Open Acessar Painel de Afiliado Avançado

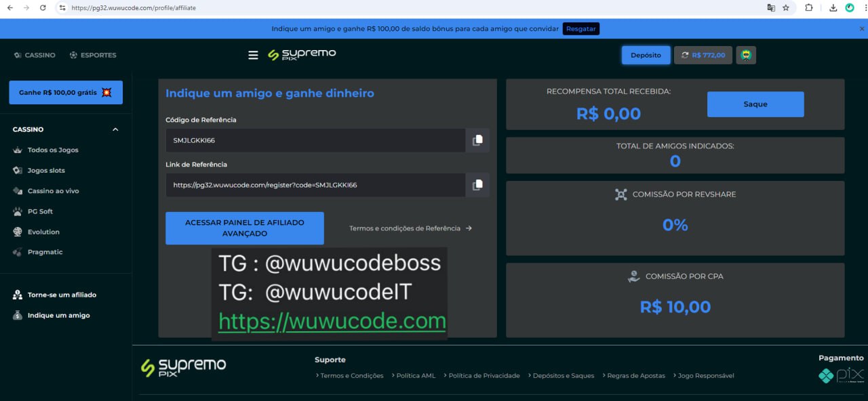click(244, 228)
